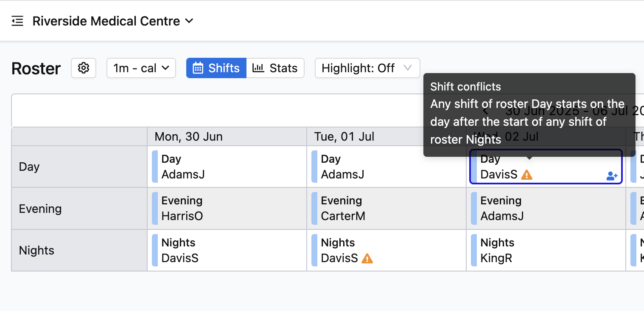Go to previous week arrow
Image resolution: width=644 pixels, height=311 pixels.
click(x=486, y=111)
